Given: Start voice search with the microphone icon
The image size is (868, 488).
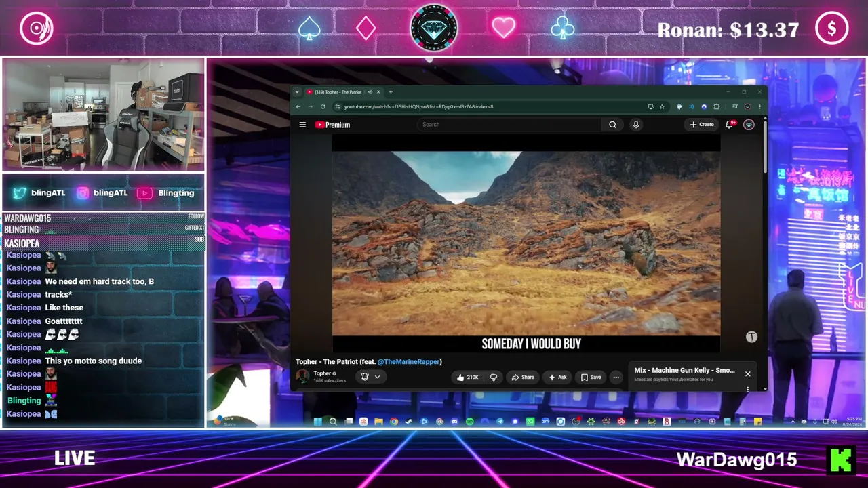Looking at the screenshot, I should pos(636,125).
